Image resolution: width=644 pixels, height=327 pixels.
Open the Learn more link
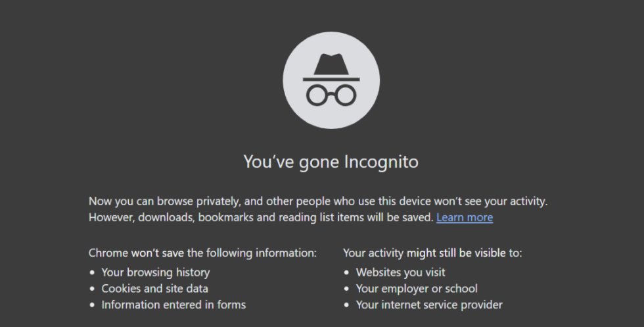click(464, 217)
